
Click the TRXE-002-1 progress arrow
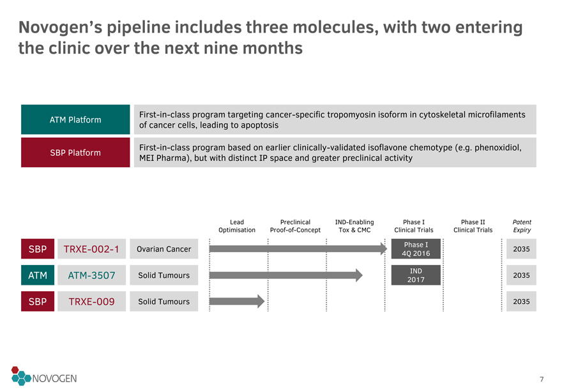coord(298,249)
